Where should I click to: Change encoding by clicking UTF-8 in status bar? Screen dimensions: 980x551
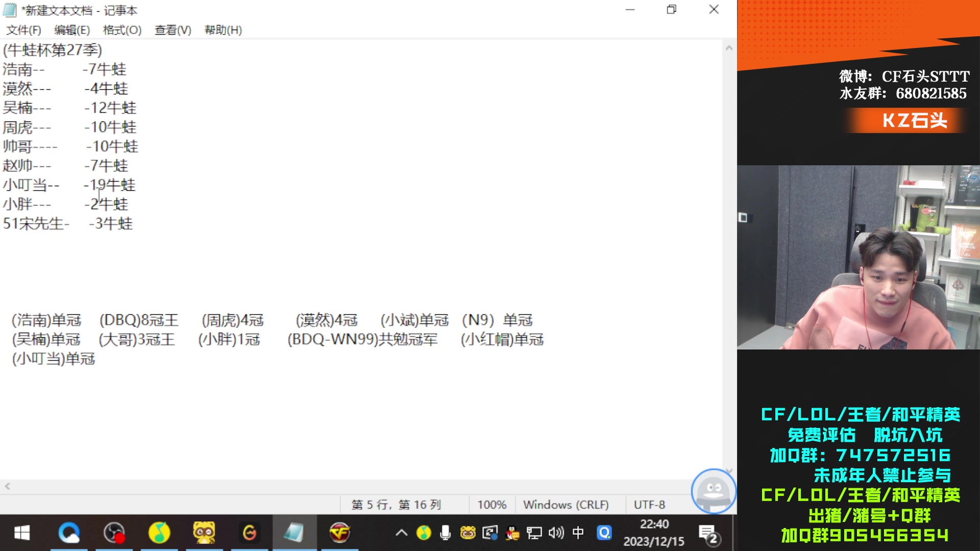click(x=650, y=504)
